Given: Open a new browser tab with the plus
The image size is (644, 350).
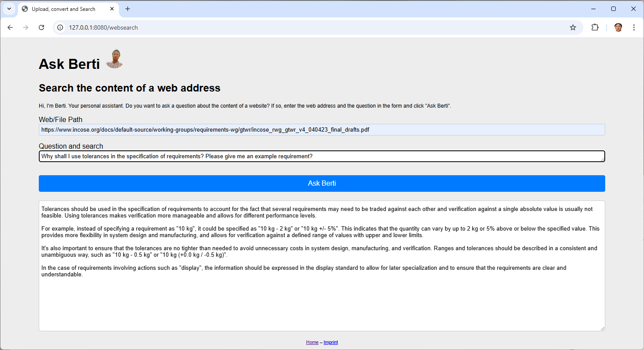Looking at the screenshot, I should tap(128, 9).
